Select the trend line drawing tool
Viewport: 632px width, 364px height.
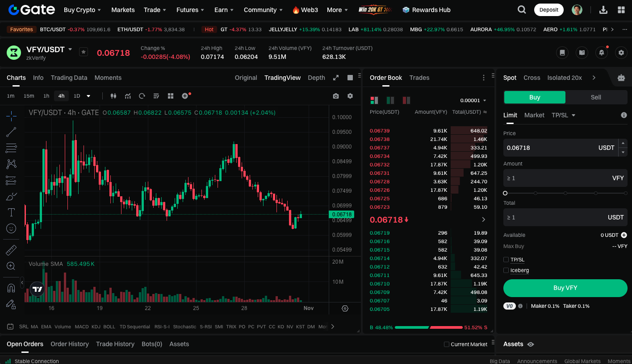pyautogui.click(x=11, y=132)
